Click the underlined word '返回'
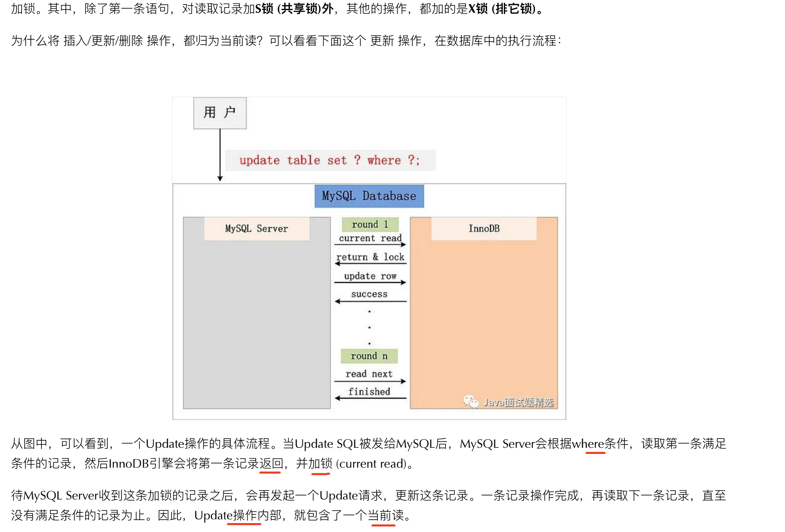Viewport: 785px width, 532px height. [271, 464]
